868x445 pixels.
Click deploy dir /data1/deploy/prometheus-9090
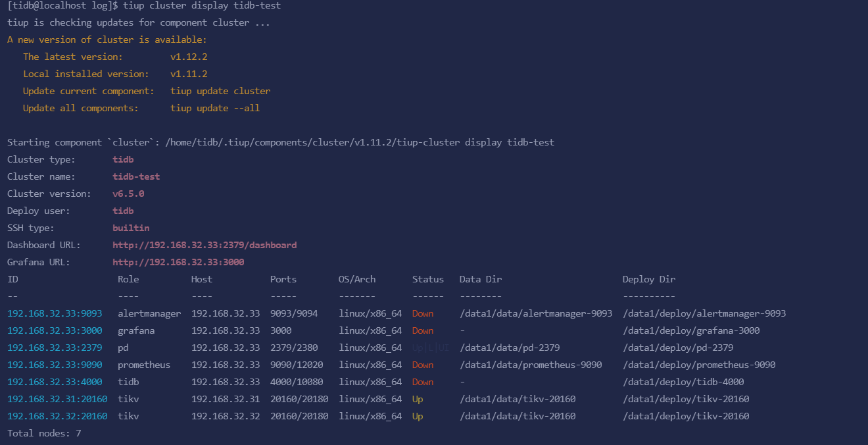[699, 365]
